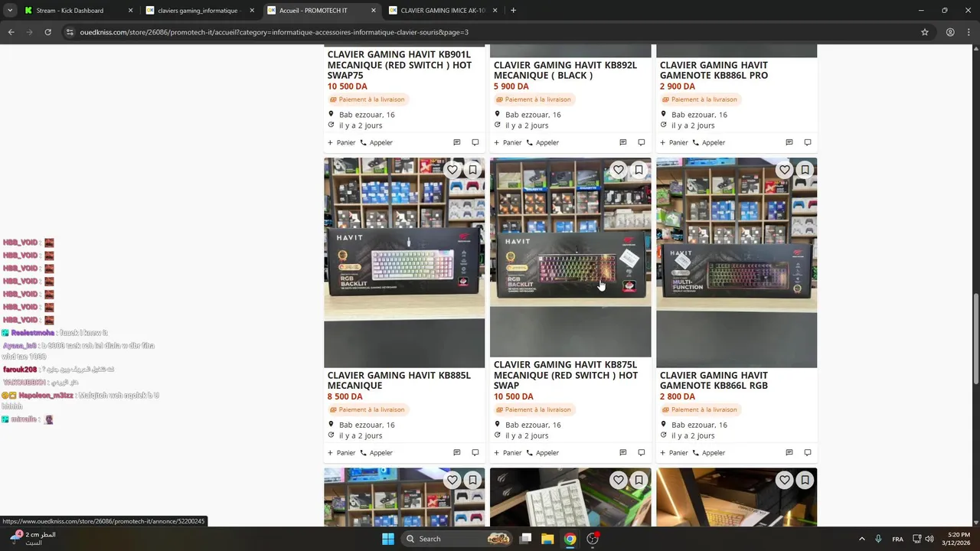Call seller for HAVIT KB885L listing
Screen dimensions: 980x551
(377, 452)
